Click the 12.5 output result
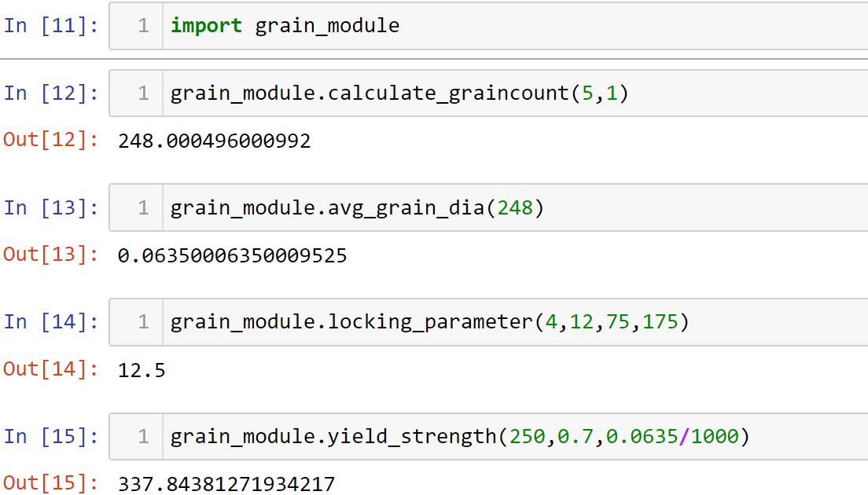The height and width of the screenshot is (495, 868). (x=142, y=370)
